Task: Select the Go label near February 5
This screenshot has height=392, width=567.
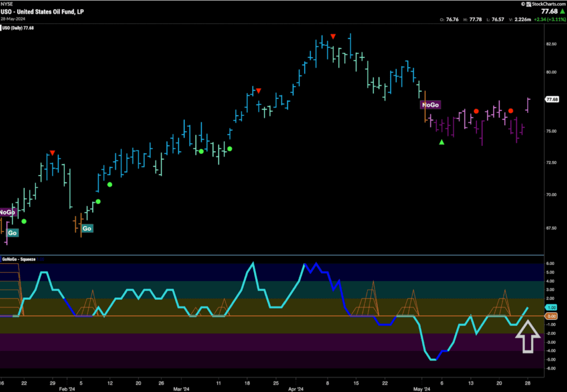Action: coord(87,228)
